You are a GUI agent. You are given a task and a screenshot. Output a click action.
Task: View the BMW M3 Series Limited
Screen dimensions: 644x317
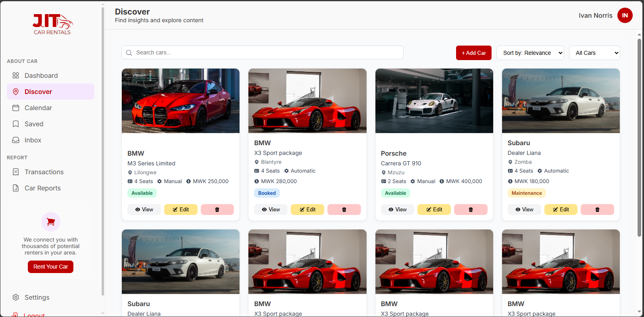pyautogui.click(x=144, y=210)
